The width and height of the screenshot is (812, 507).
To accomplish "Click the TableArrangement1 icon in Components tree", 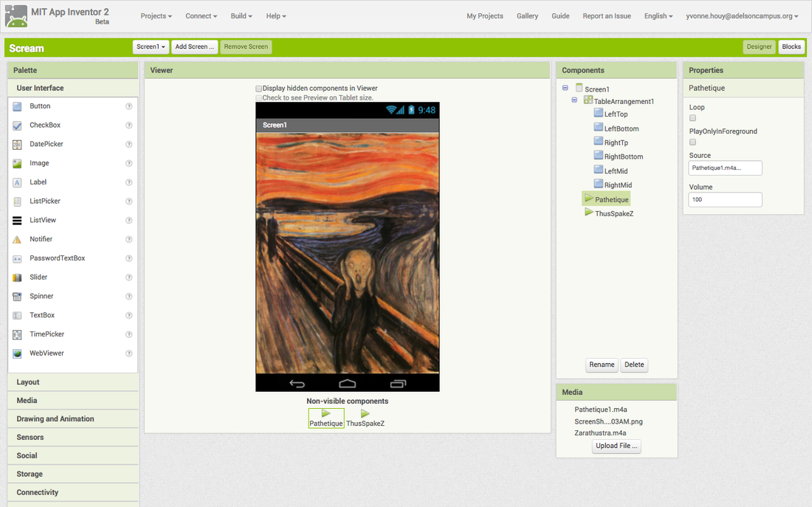I will pyautogui.click(x=588, y=100).
